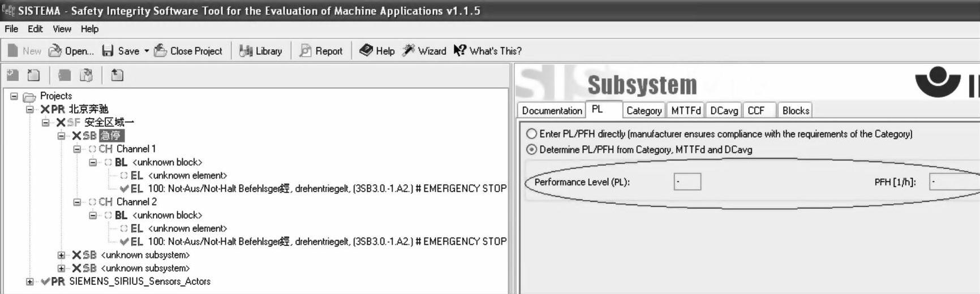Switch to the Blocks tab
Viewport: 980px width, 294px height.
[795, 110]
